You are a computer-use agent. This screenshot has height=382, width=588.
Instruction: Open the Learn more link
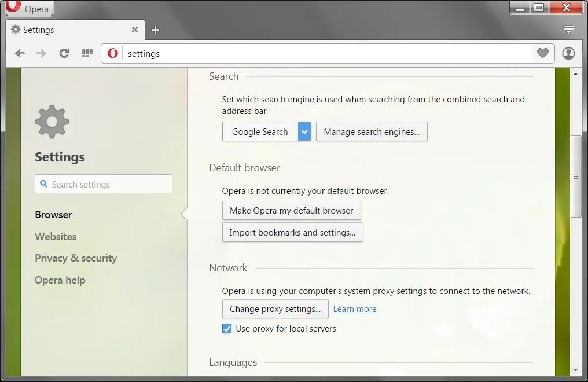pyautogui.click(x=354, y=308)
